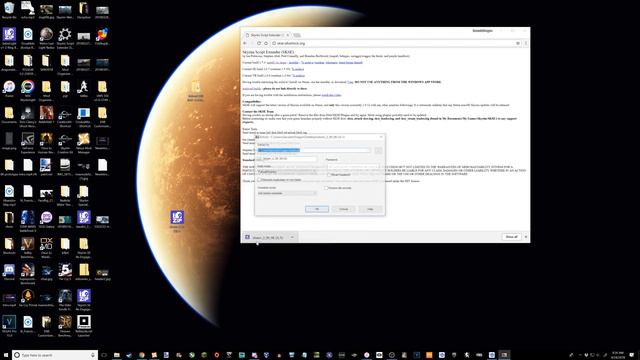640x360 pixels.
Task: Open the GeForce Experience shortcut
Action: [28, 142]
